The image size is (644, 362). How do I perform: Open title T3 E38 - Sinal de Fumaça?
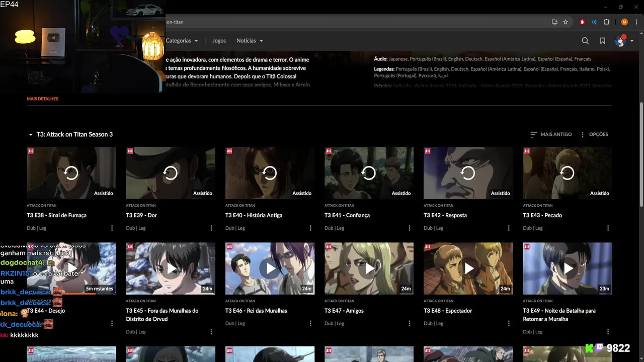pyautogui.click(x=57, y=215)
